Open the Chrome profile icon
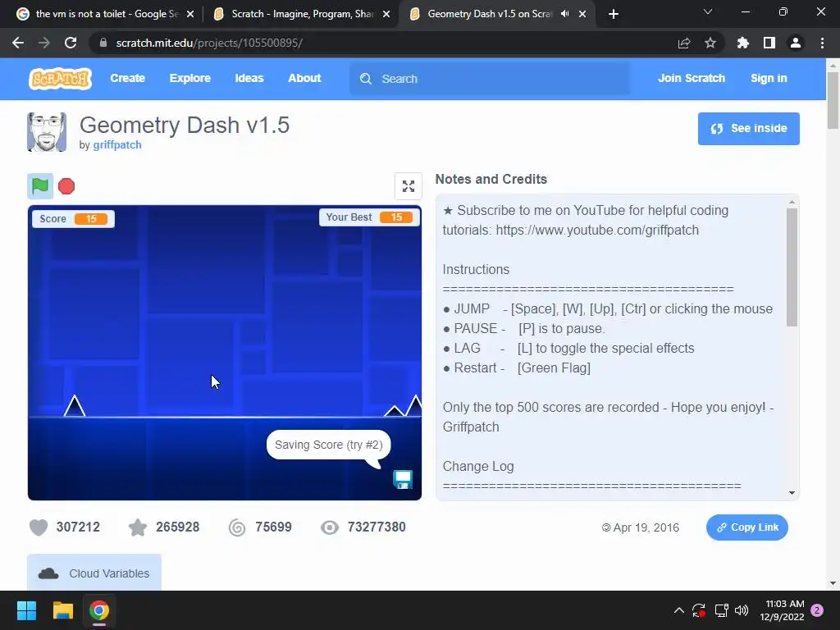Viewport: 840px width, 630px height. 796,43
